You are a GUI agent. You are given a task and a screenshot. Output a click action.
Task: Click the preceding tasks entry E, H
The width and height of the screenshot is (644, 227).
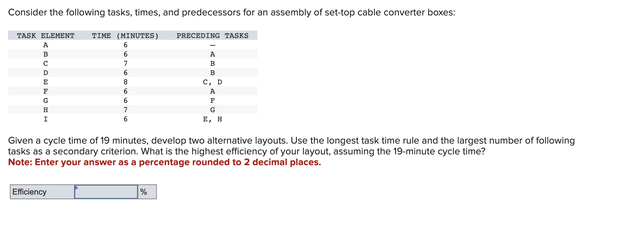(213, 119)
